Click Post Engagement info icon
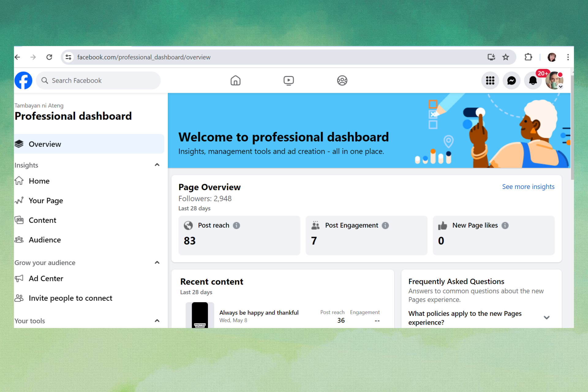Screen dimensions: 588x392 (385, 225)
